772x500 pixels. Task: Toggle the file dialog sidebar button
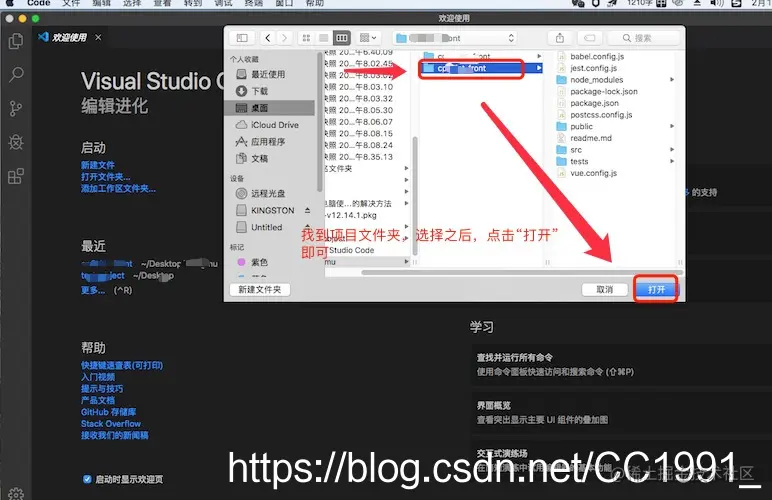tap(242, 38)
